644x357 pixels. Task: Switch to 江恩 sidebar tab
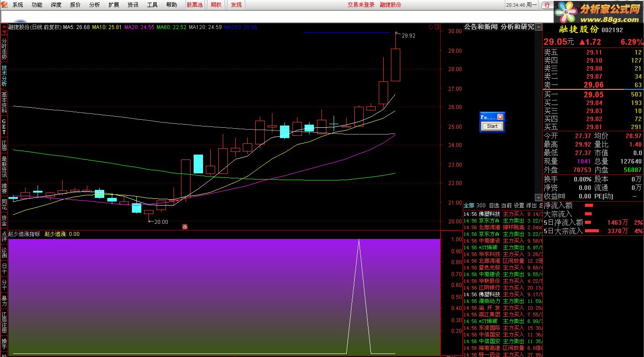coord(4,145)
